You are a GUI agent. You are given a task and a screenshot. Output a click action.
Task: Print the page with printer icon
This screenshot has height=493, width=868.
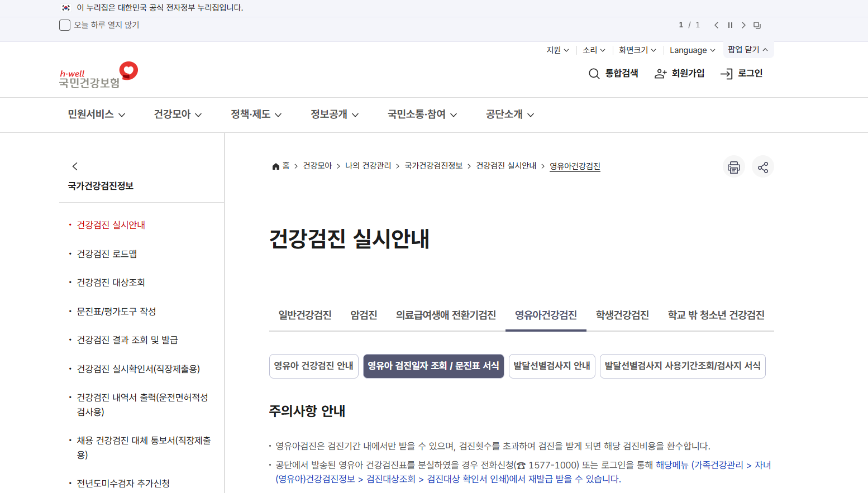[x=734, y=167]
